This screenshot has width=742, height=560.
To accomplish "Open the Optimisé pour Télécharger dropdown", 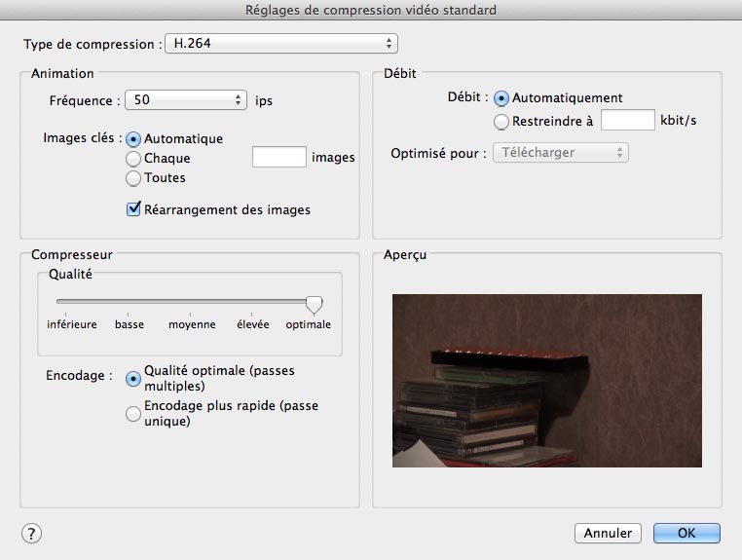I will pos(561,153).
